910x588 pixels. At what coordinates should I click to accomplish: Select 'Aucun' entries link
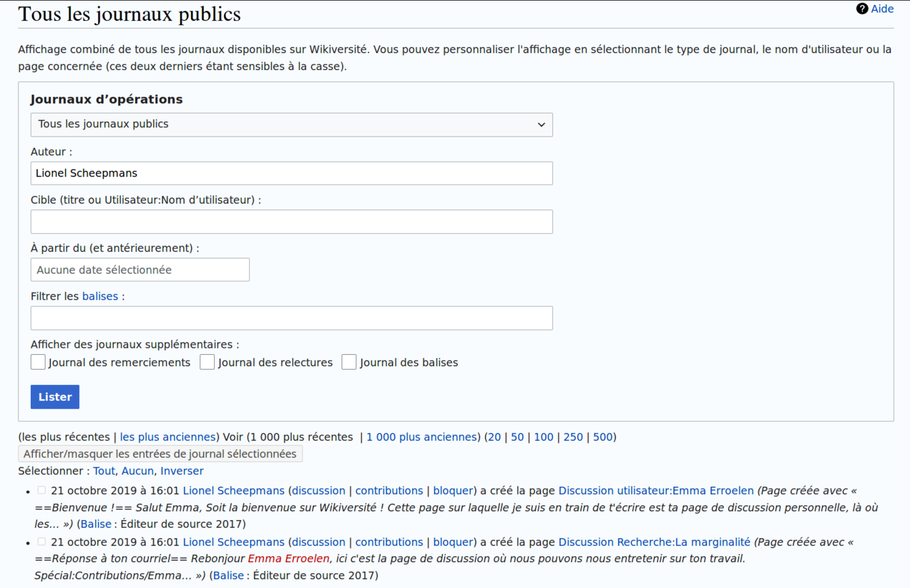[x=138, y=471]
